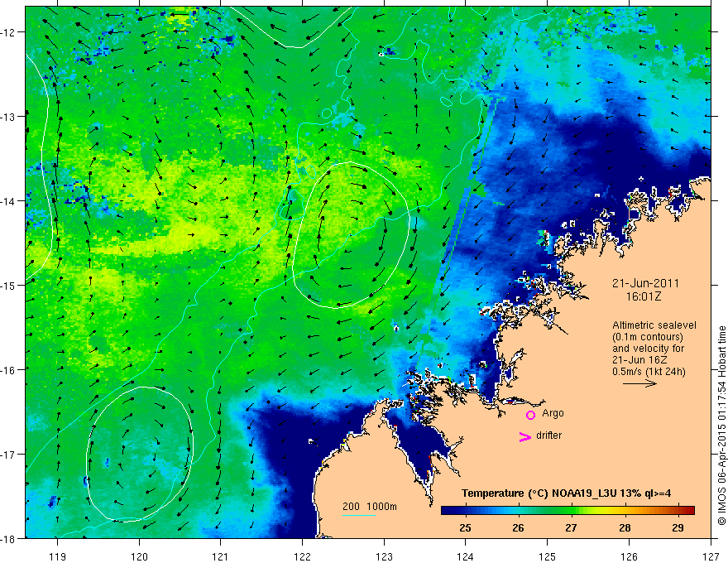This screenshot has height=563, width=728.
Task: Click the latitude axis label -18
Action: (x=9, y=538)
